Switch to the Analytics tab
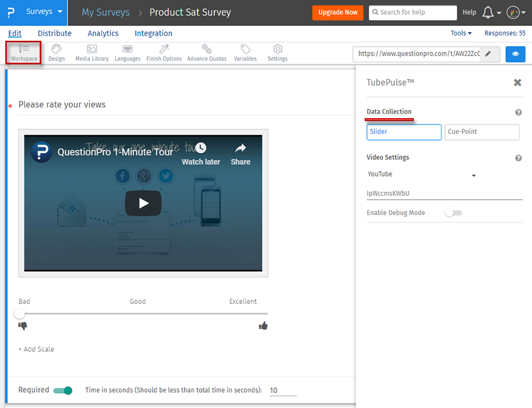The height and width of the screenshot is (408, 532). (x=103, y=33)
